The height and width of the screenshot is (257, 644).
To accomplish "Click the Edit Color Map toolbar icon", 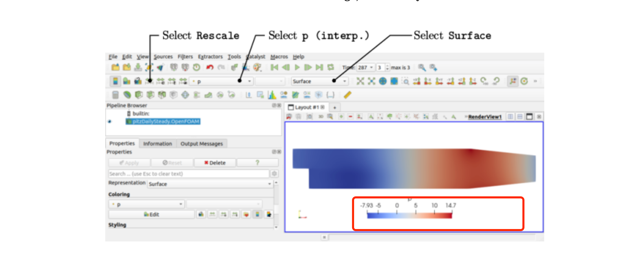I will tap(127, 81).
